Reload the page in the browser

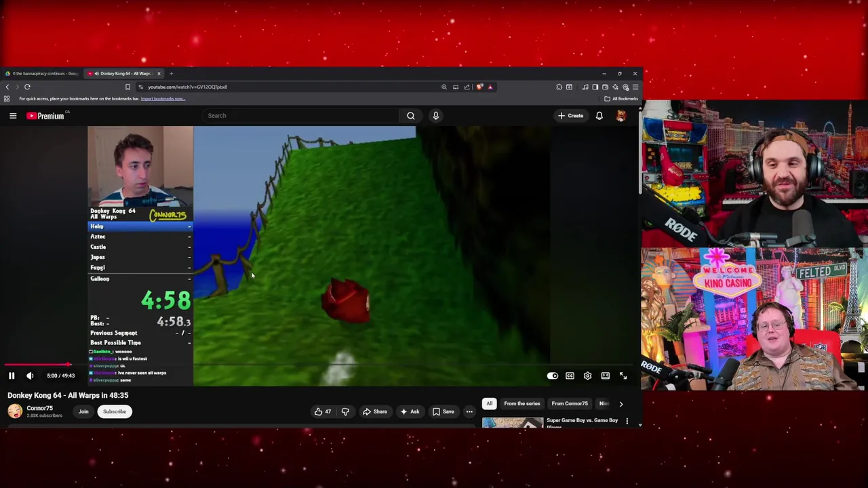[27, 87]
